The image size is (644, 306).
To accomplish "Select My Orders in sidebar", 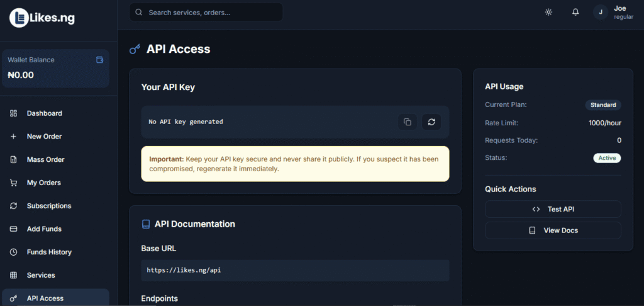I will click(x=55, y=183).
